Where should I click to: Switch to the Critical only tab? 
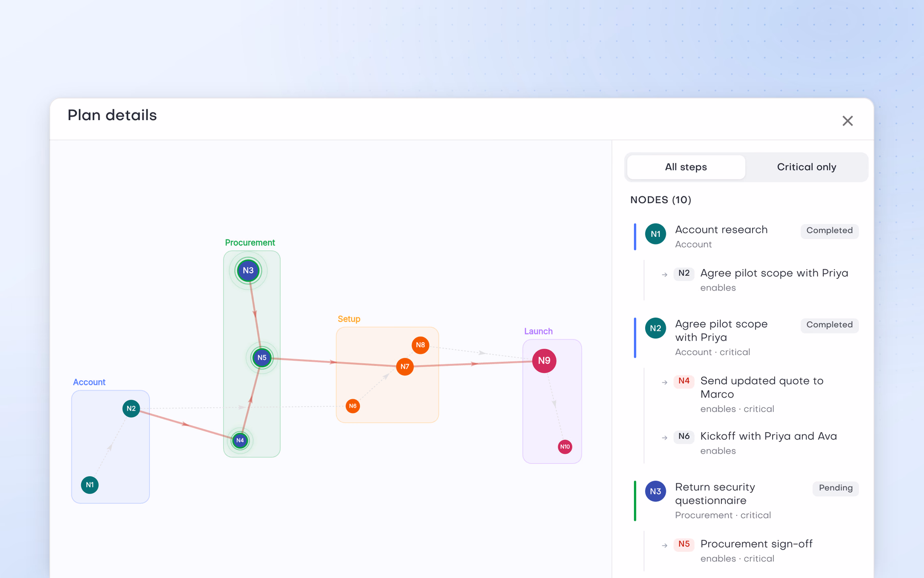(x=806, y=167)
